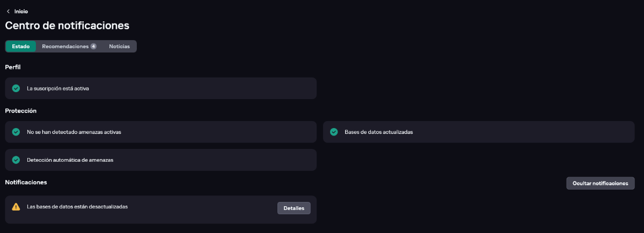This screenshot has width=644, height=233.
Task: Hide notifications with Ocultar notificaciones button
Action: pyautogui.click(x=600, y=183)
